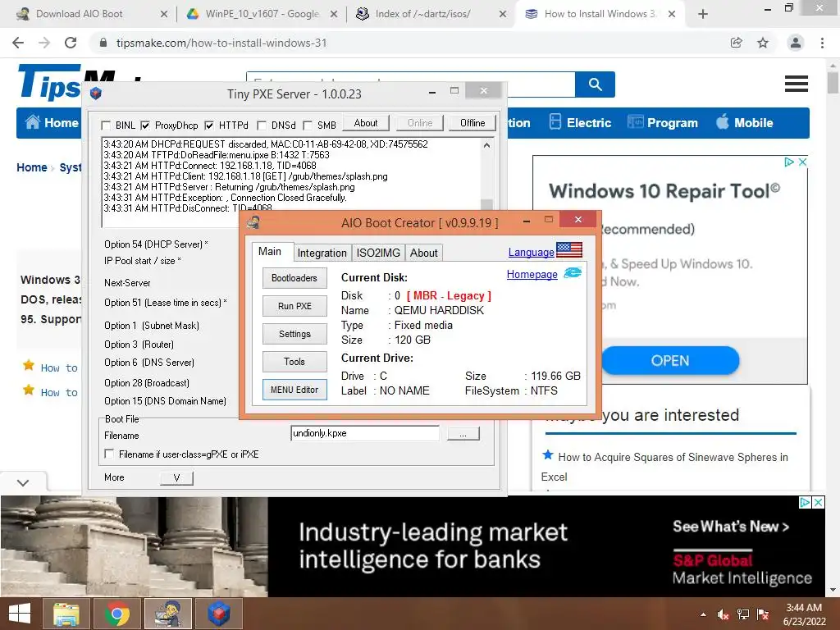This screenshot has width=840, height=630.
Task: Click the page vertical scrollbar thumb
Action: (833, 83)
